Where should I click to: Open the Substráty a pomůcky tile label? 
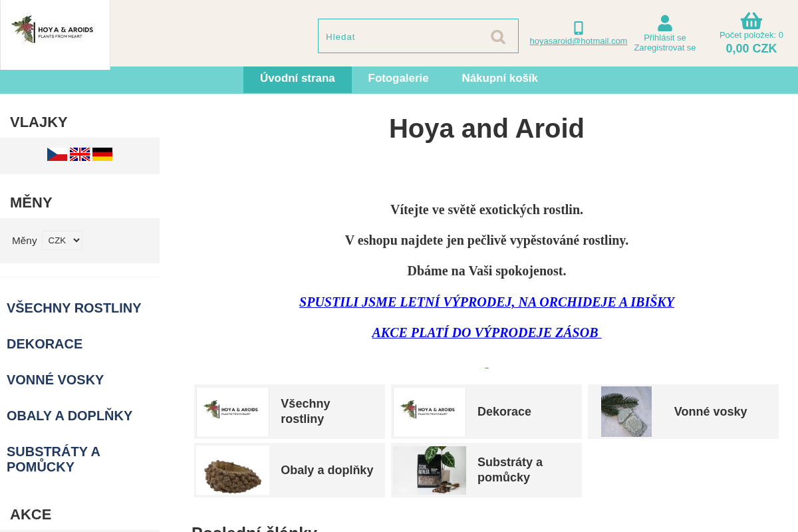tap(510, 470)
